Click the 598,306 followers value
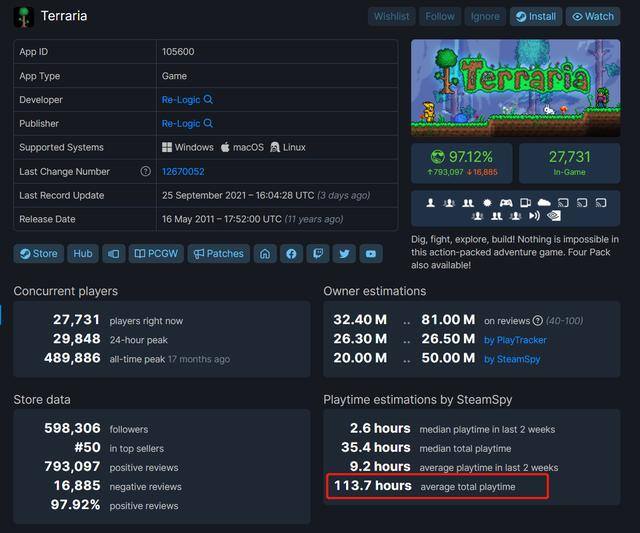Image resolution: width=640 pixels, height=533 pixels. 72,428
